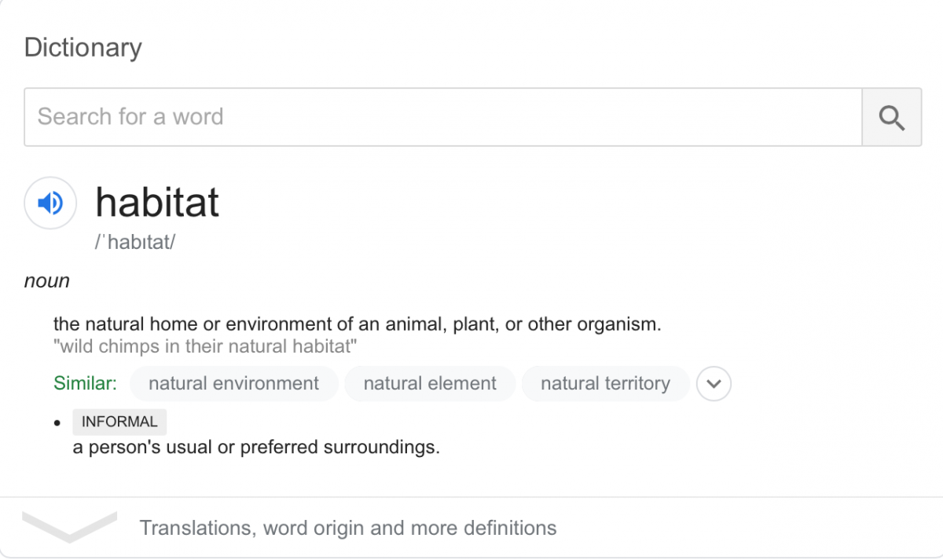The width and height of the screenshot is (943, 560).
Task: Hit the search button at the bar's right edge
Action: point(891,117)
